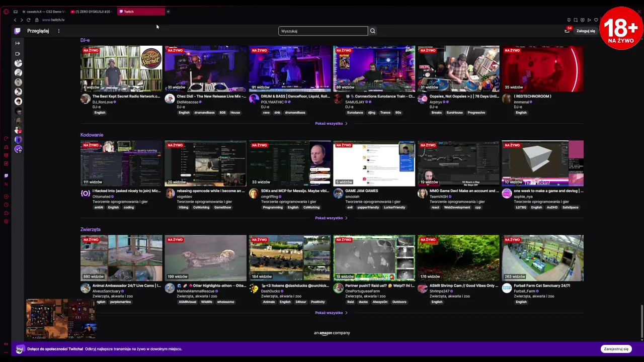Click the rebasing opencode stream title

click(211, 191)
